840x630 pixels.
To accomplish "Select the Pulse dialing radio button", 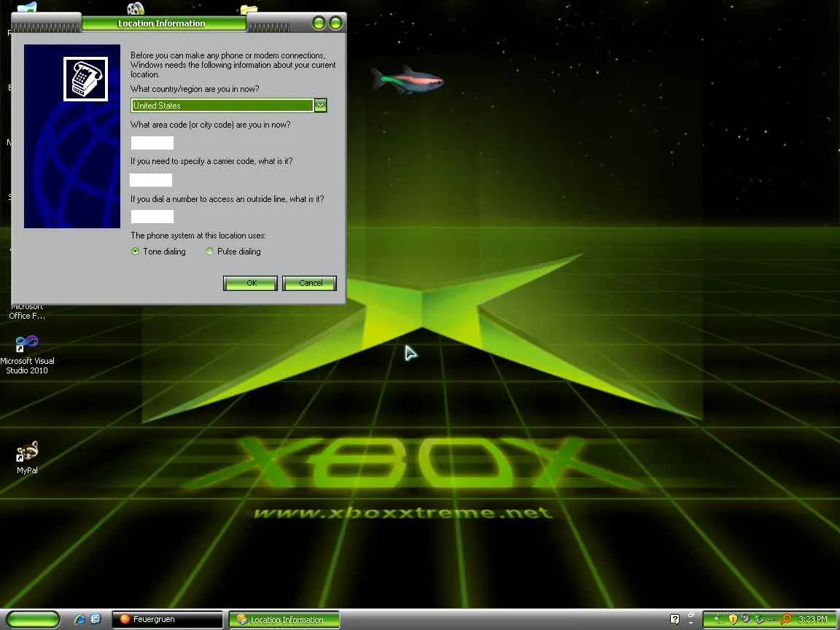I will point(209,252).
